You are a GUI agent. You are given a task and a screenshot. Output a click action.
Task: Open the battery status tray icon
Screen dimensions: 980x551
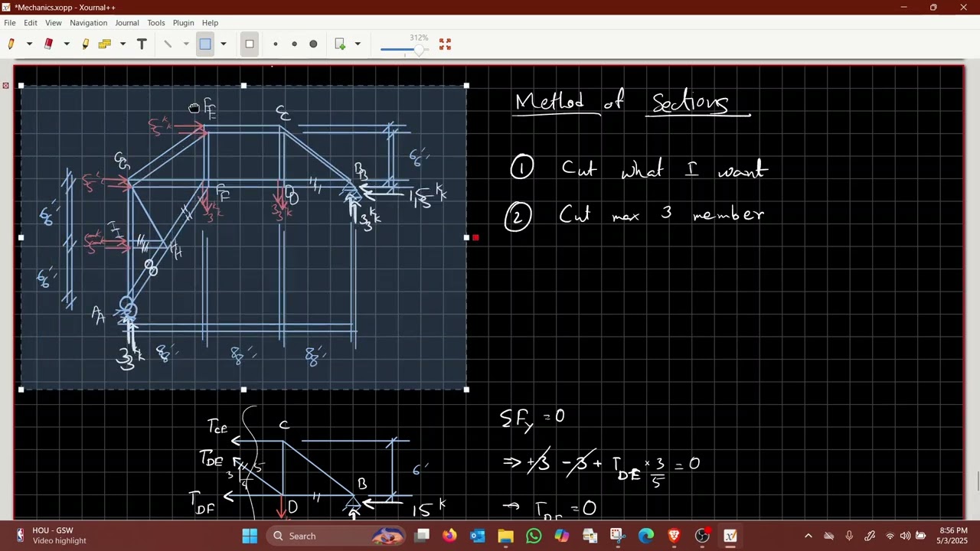921,536
